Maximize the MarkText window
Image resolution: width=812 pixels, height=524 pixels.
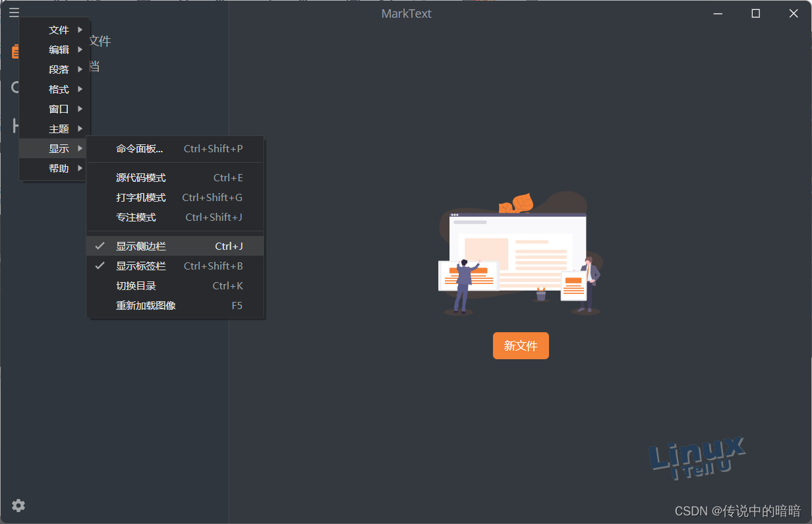pos(756,13)
